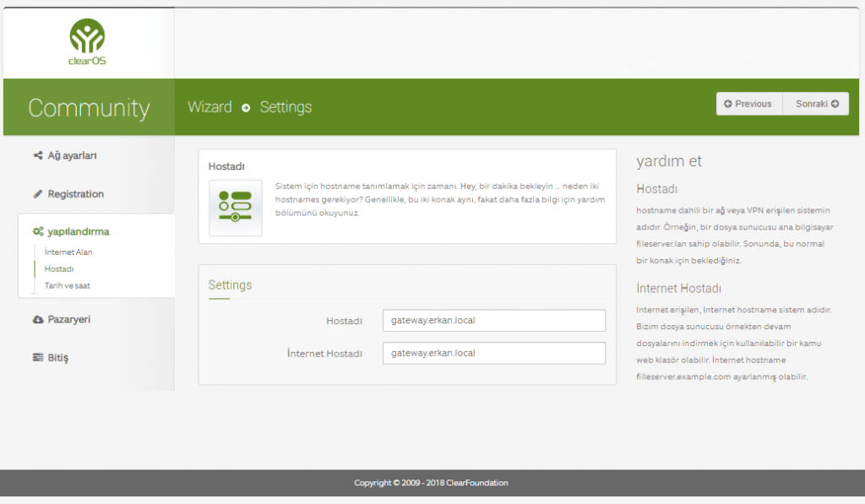Focus the Hostadı text field
The image size is (865, 504).
coord(493,321)
